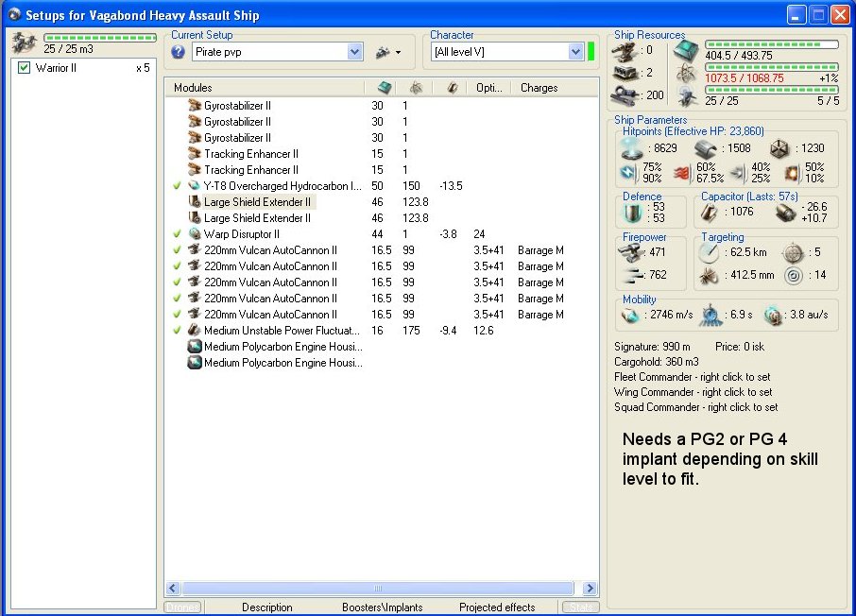
Task: Click the calibration icon showing 200
Action: pos(625,95)
